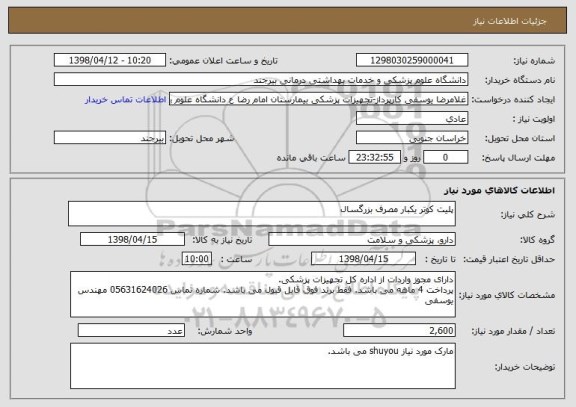Screen dimensions: 576x407
Task: Click the استان محل تحویل label
Action: point(520,138)
